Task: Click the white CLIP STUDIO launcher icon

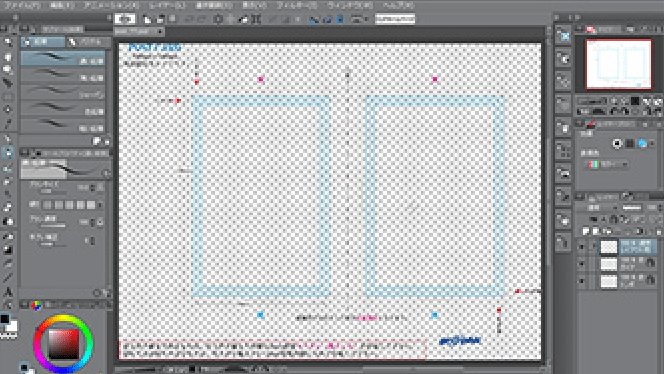Action: point(125,19)
